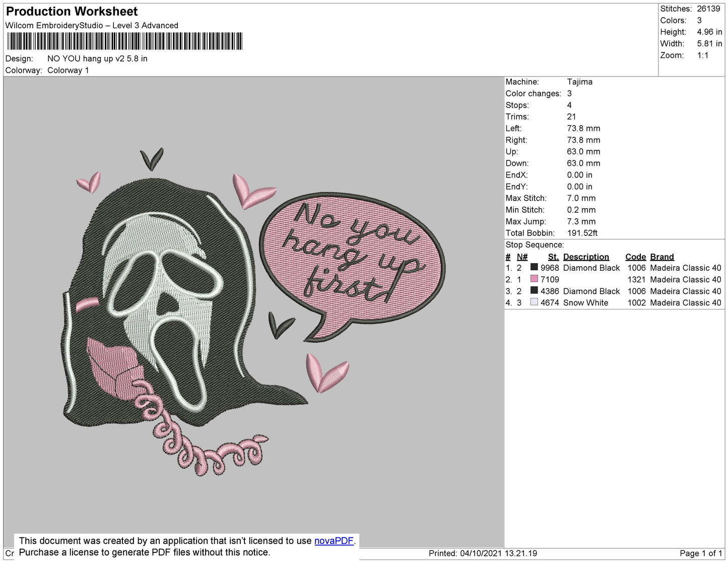The image size is (728, 563).
Task: Click the Colors value 3 in header
Action: pos(699,20)
